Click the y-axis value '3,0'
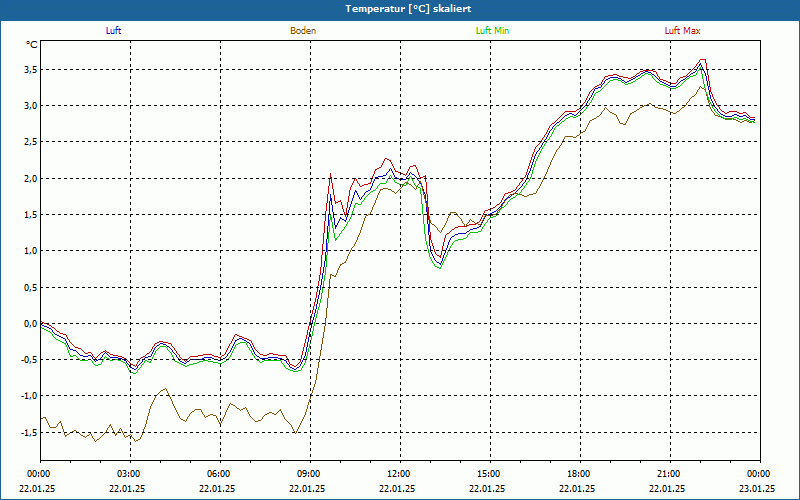This screenshot has width=800, height=500. pyautogui.click(x=31, y=106)
